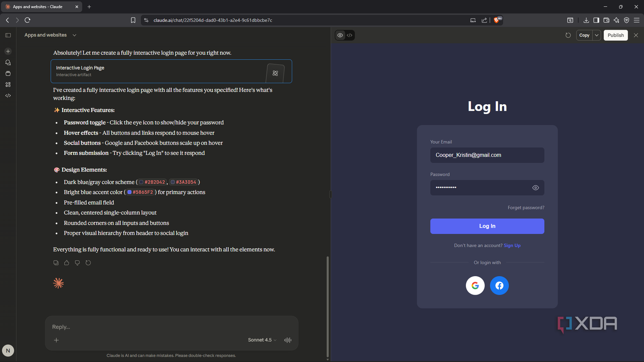Select the Apps and websites browser tab

pos(41,7)
